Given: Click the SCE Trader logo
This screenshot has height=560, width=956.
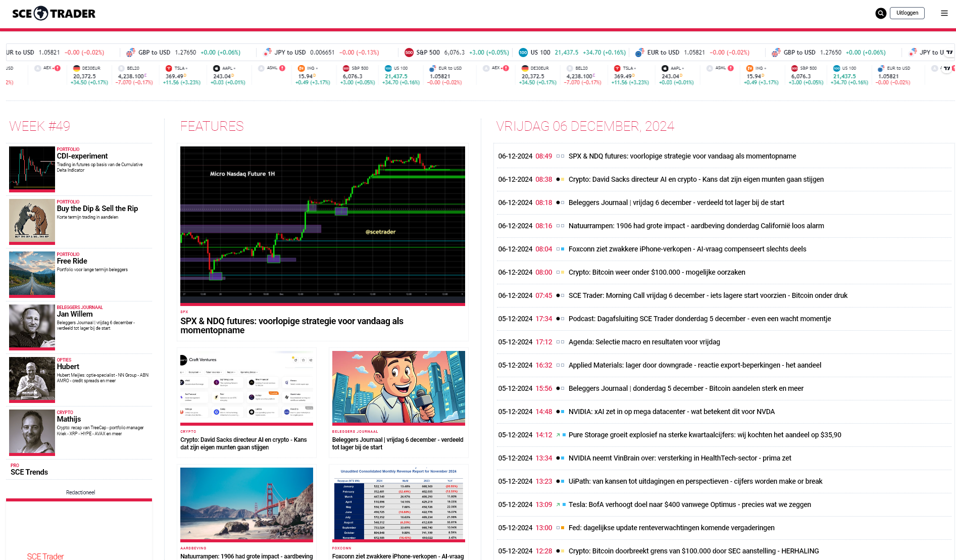Looking at the screenshot, I should tap(54, 14).
